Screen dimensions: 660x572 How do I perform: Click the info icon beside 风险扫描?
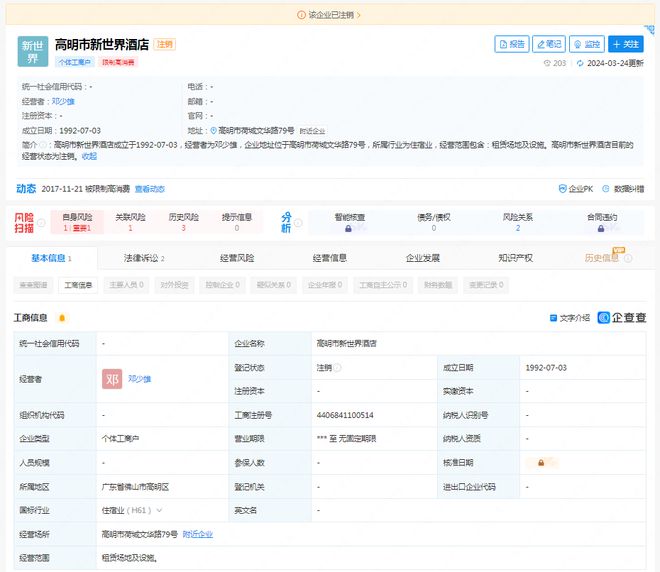41,223
